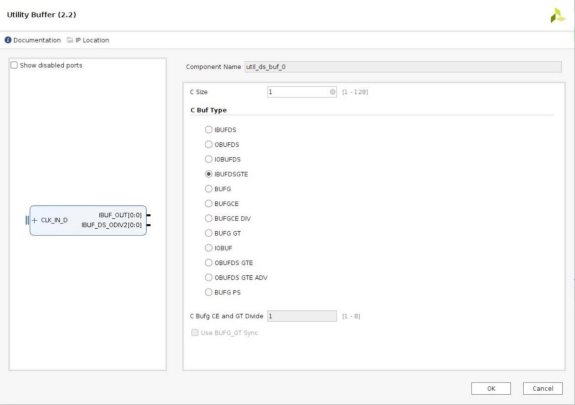575x405 pixels.
Task: Select the BUFG GT option
Action: click(209, 233)
